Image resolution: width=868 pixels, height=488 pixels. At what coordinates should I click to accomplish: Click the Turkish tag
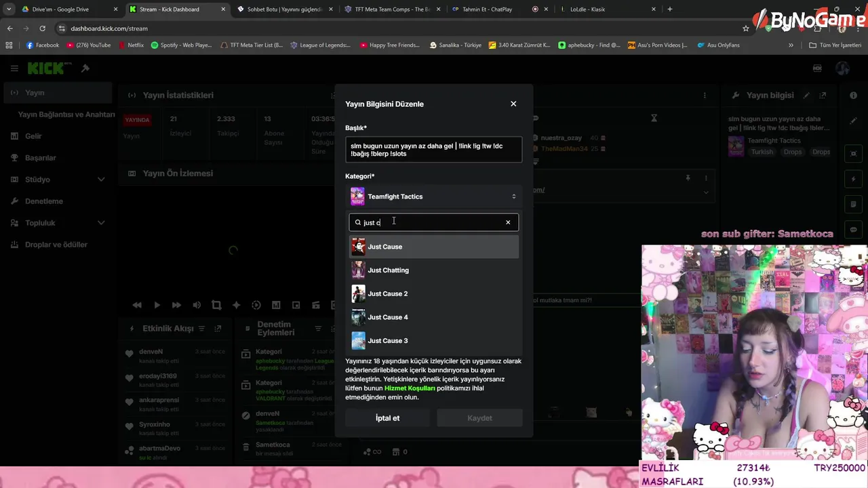pyautogui.click(x=762, y=152)
